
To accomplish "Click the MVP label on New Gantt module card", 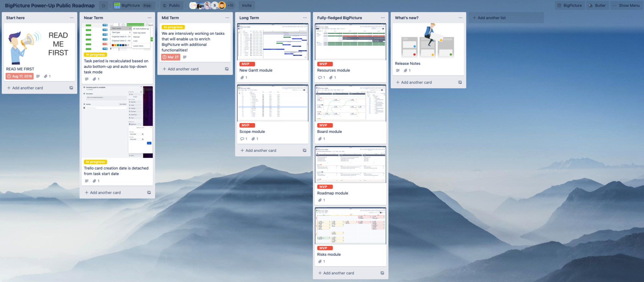I will (247, 64).
